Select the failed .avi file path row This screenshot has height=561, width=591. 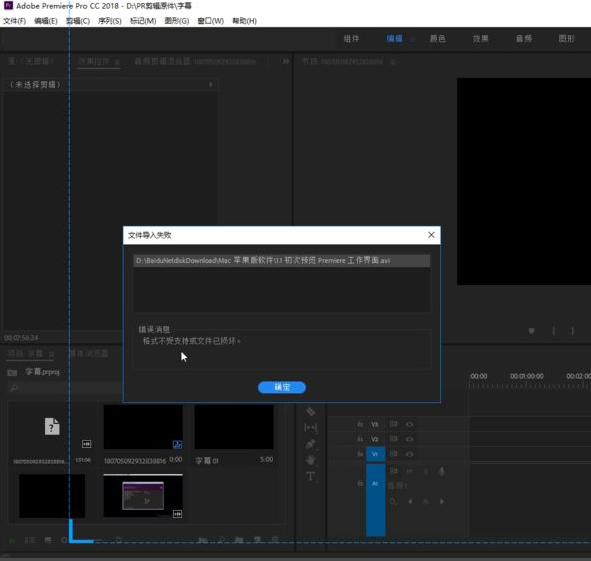[282, 261]
